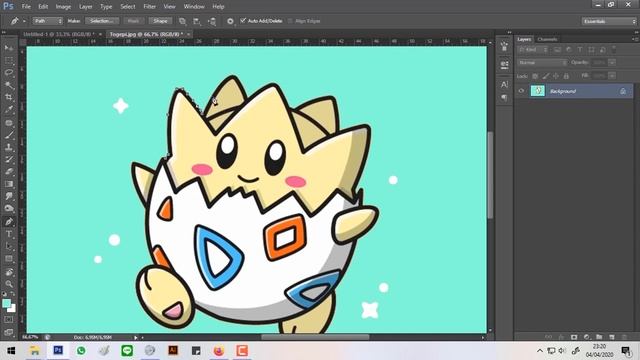Screen dimensions: 640x360
Task: Toggle lock position icon
Action: [556, 76]
